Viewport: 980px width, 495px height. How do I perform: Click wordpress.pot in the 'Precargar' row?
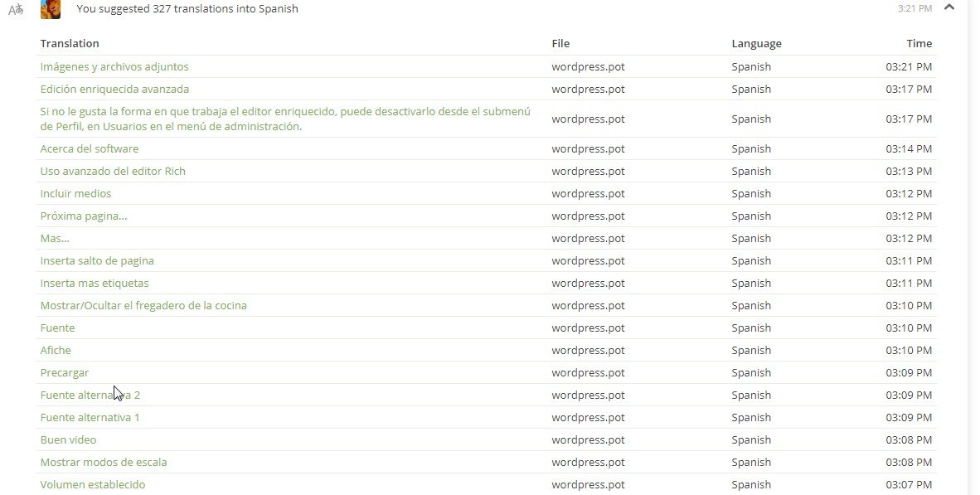coord(588,373)
